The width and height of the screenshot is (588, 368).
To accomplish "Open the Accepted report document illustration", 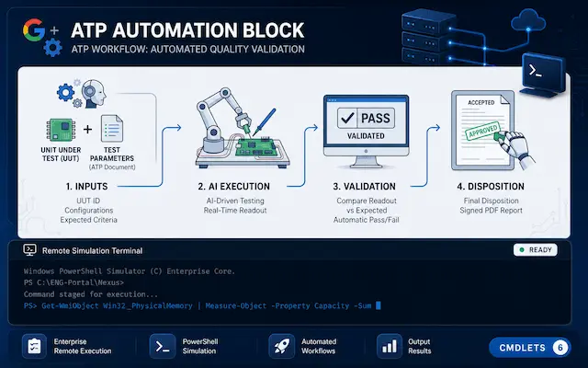I will click(482, 130).
